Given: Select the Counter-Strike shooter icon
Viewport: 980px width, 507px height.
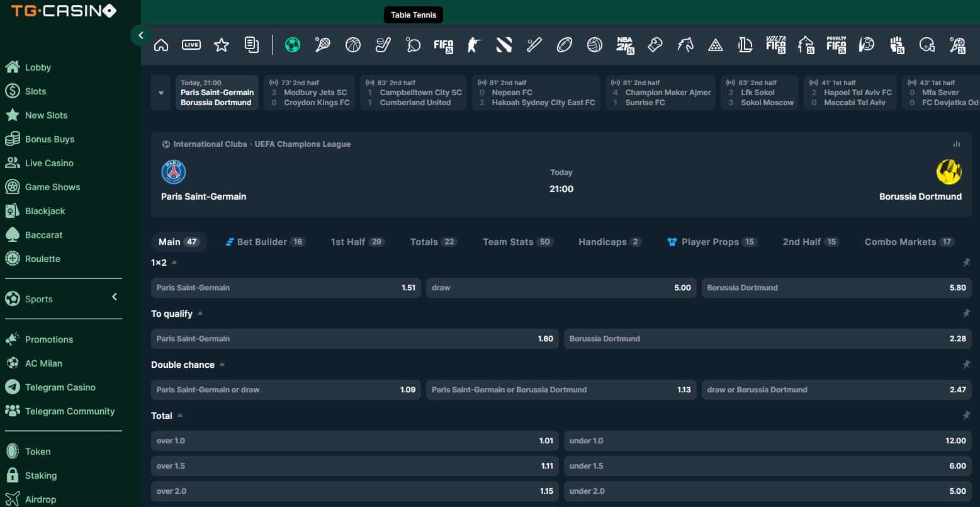Looking at the screenshot, I should point(473,45).
